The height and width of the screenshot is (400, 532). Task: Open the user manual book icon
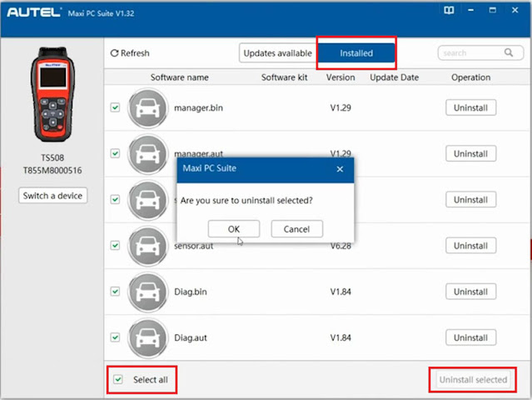click(449, 10)
